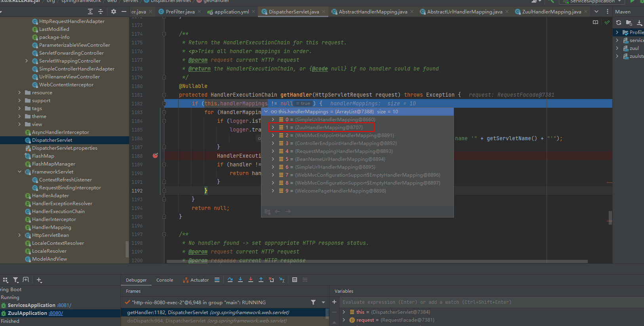Click editor horizontal scrollbar

[377, 261]
